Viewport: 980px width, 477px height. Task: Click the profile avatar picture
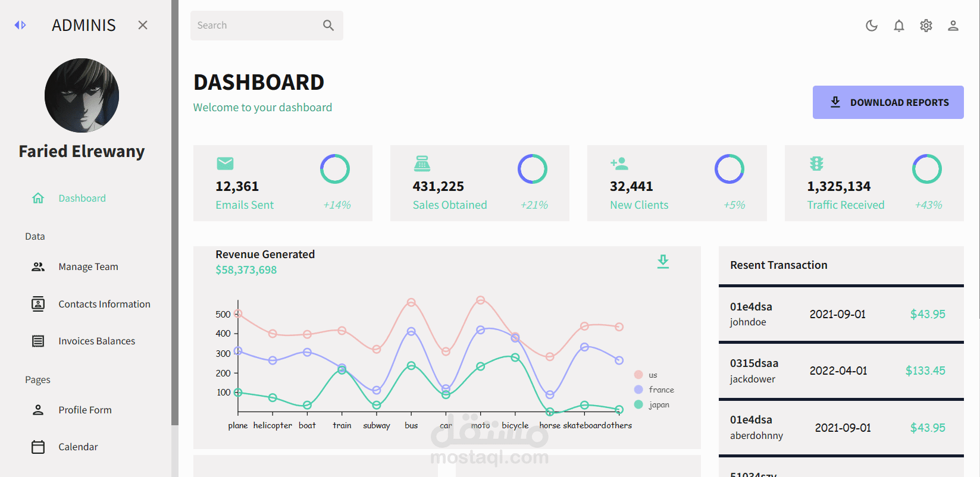82,95
